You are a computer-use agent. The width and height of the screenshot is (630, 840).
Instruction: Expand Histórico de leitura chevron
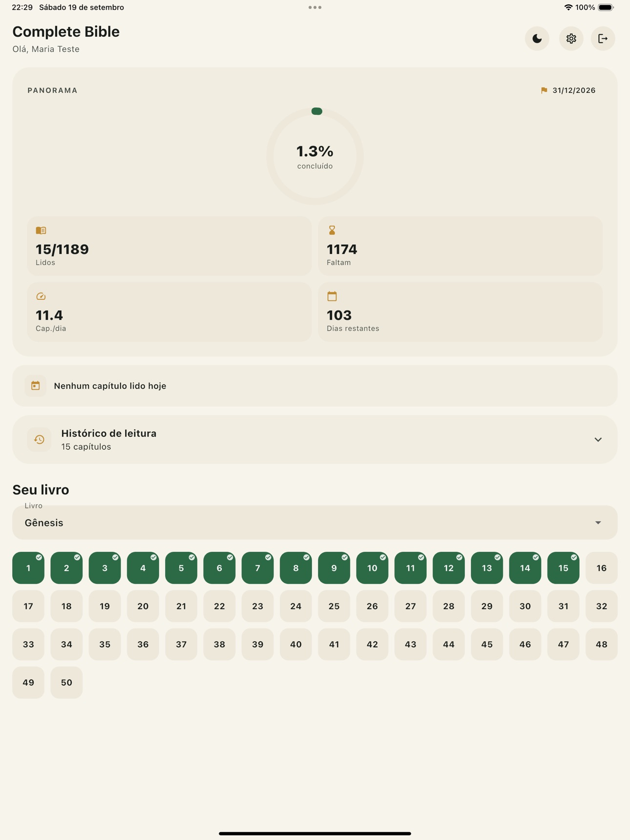598,440
